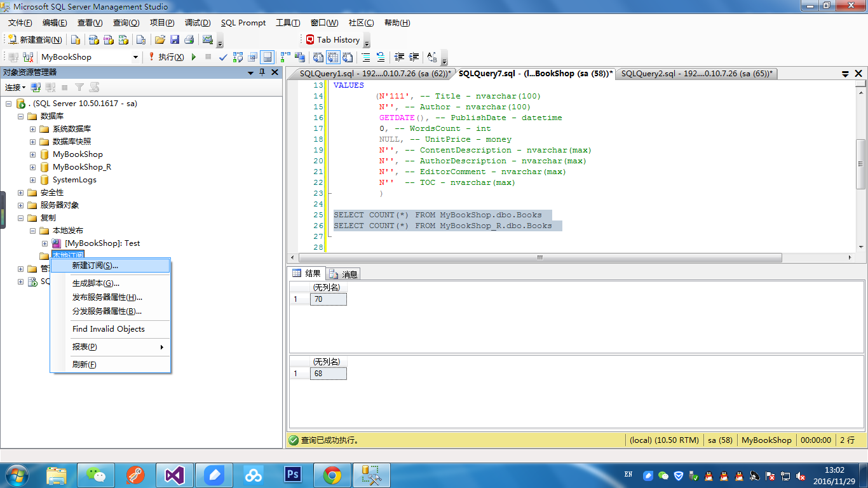Open Chrome from the Windows taskbar
This screenshot has height=488, width=868.
coord(332,475)
